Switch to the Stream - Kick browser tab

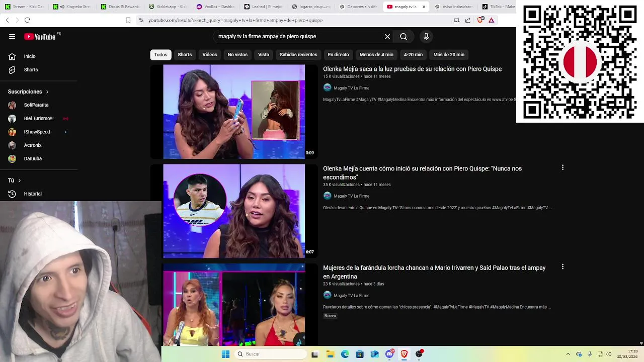click(24, 7)
